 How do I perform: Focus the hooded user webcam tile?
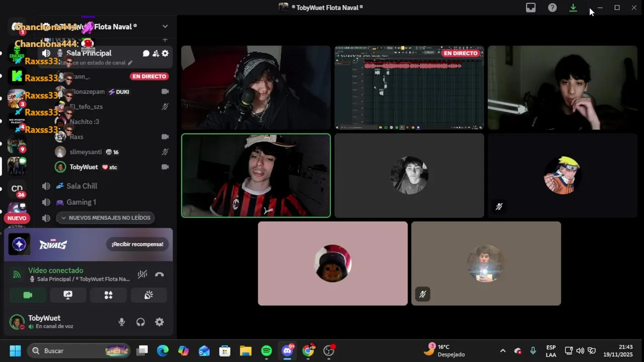pos(256,87)
